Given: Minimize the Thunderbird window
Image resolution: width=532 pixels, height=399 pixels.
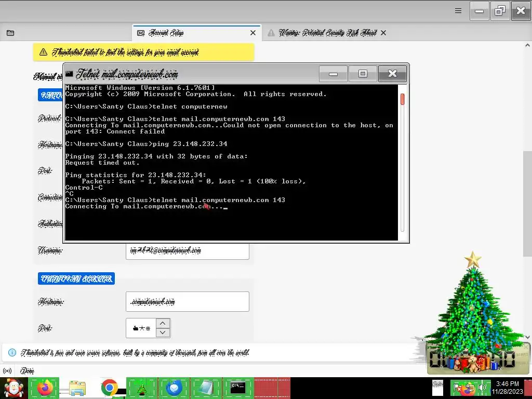Looking at the screenshot, I should point(480,11).
